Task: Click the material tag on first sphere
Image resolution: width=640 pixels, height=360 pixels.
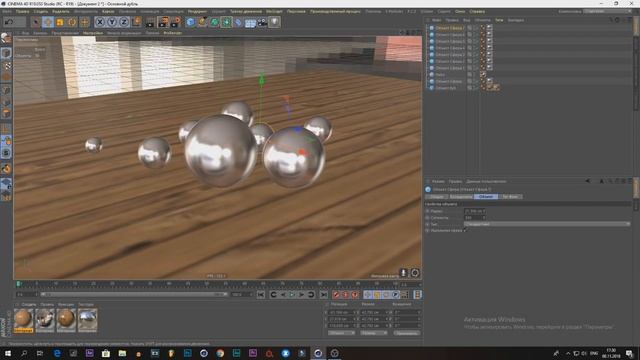Action: (489, 28)
